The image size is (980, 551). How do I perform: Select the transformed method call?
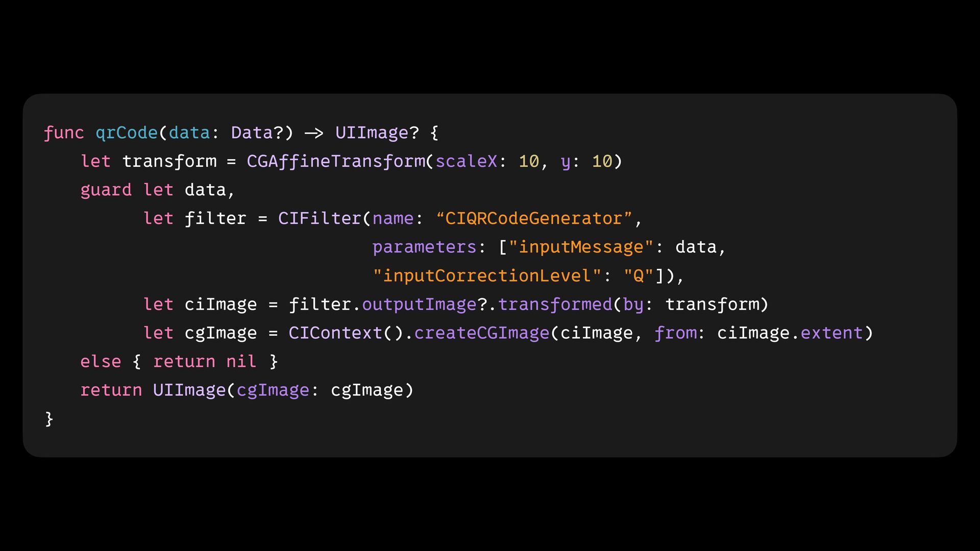[555, 304]
